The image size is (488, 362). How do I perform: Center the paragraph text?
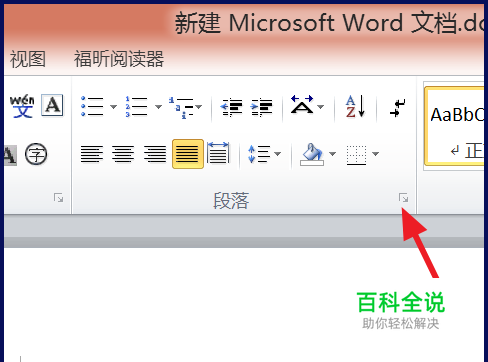[123, 154]
